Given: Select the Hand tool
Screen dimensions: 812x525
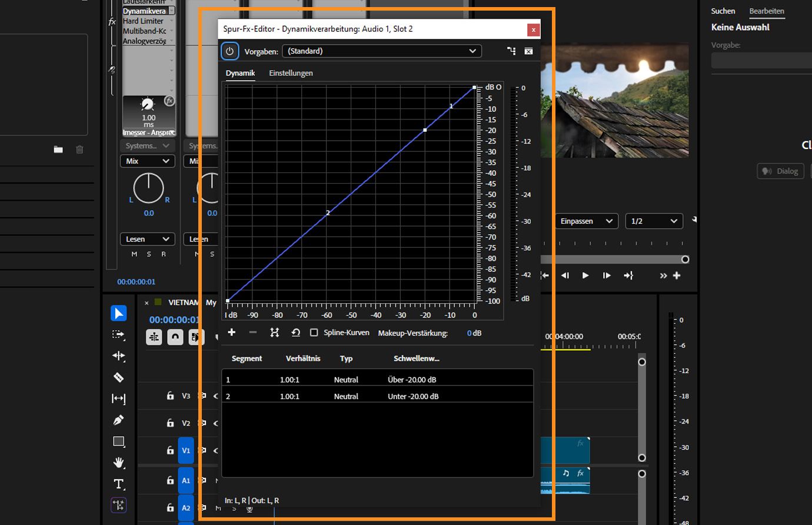Looking at the screenshot, I should coord(118,463).
